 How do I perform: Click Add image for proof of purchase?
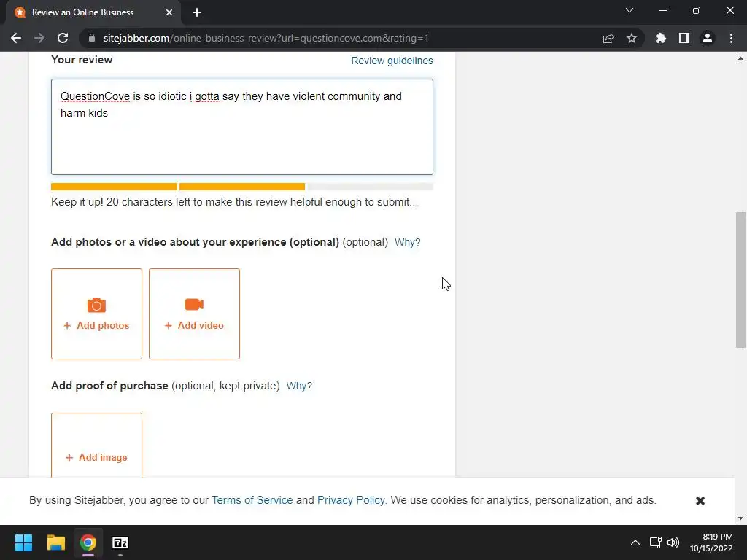pos(97,457)
